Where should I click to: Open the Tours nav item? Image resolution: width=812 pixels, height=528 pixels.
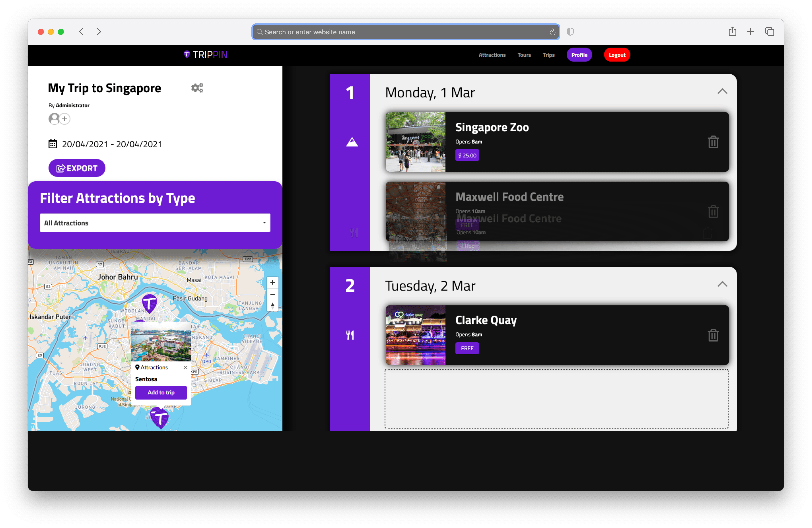pyautogui.click(x=524, y=55)
